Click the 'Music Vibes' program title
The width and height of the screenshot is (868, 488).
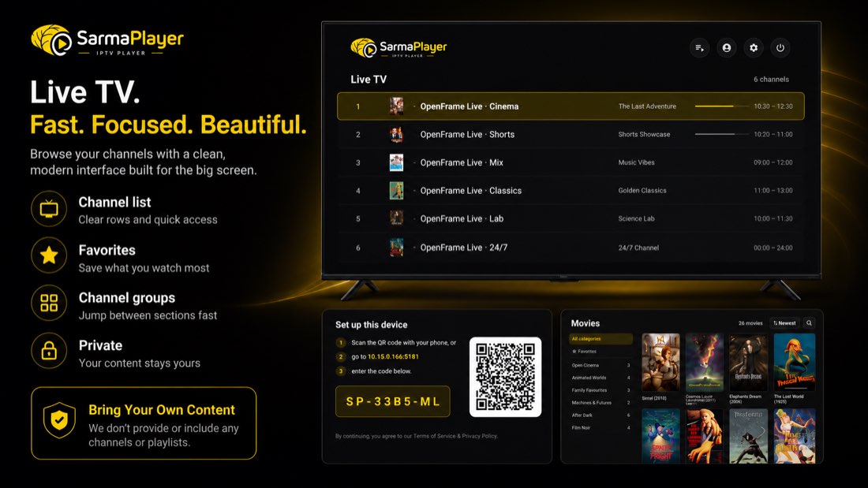coord(636,162)
